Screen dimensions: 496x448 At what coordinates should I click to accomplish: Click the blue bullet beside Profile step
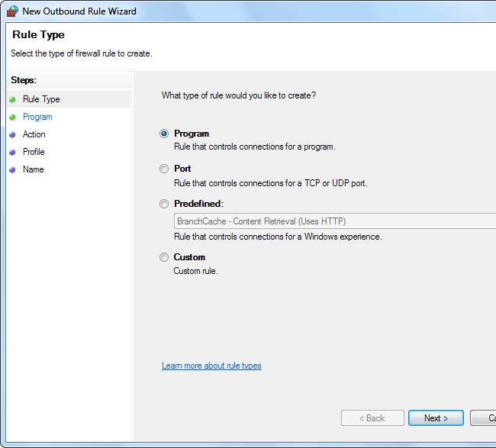tap(12, 152)
